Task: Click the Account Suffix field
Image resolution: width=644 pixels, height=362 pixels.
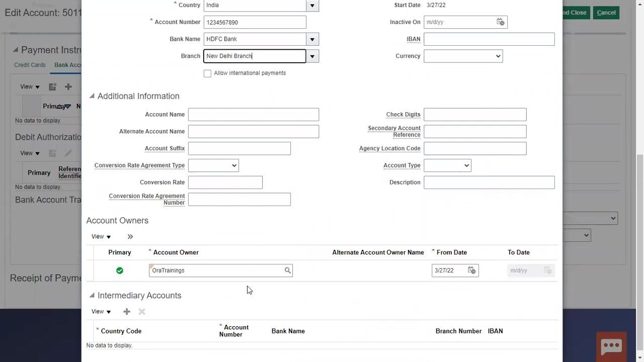Action: [239, 148]
